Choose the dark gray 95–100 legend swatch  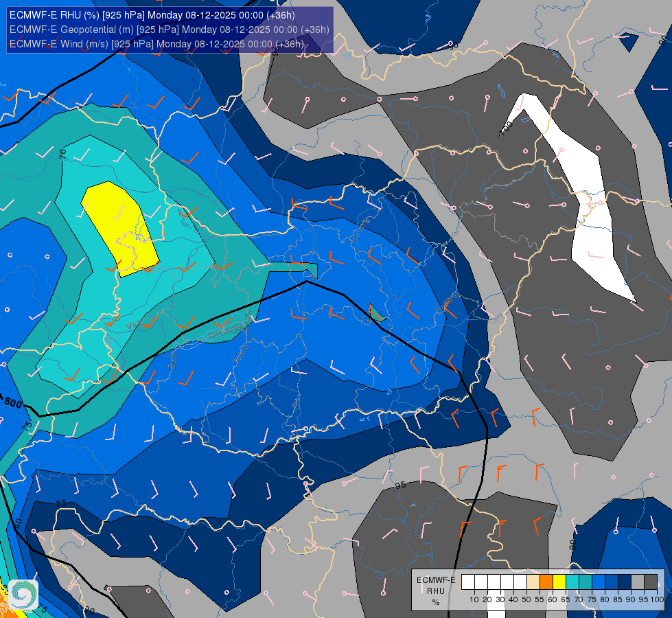(651, 582)
